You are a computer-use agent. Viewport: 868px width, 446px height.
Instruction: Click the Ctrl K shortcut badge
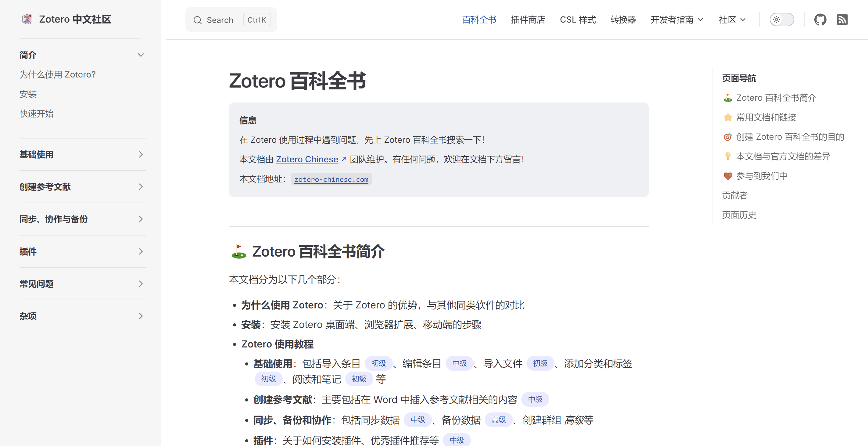point(257,20)
